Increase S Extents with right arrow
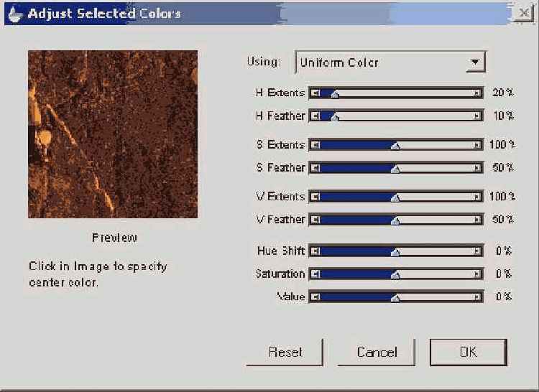Viewport: 539px width, 392px height. tap(476, 145)
